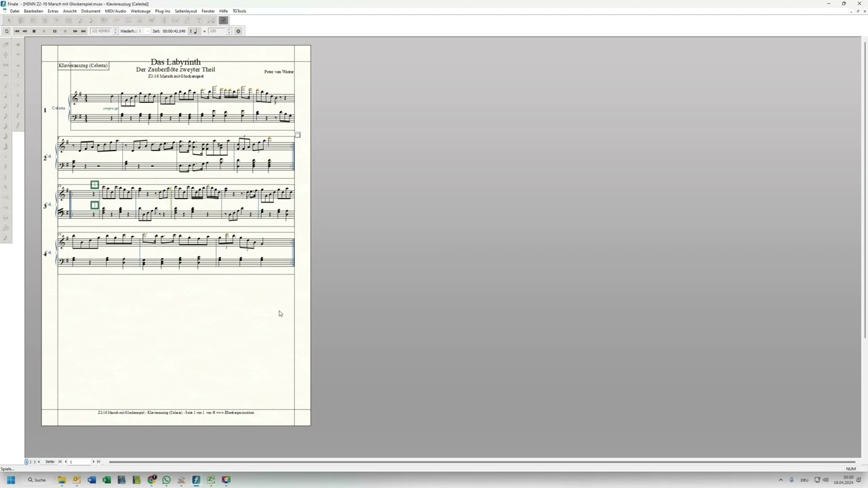868x488 pixels.
Task: Go to next page arrow
Action: [x=94, y=462]
